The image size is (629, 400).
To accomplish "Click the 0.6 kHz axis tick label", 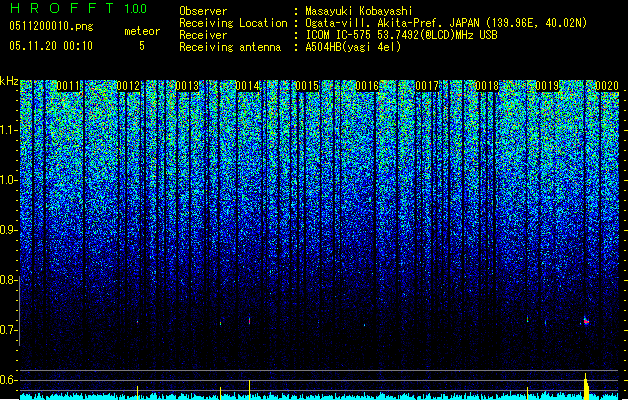I will click(x=9, y=380).
